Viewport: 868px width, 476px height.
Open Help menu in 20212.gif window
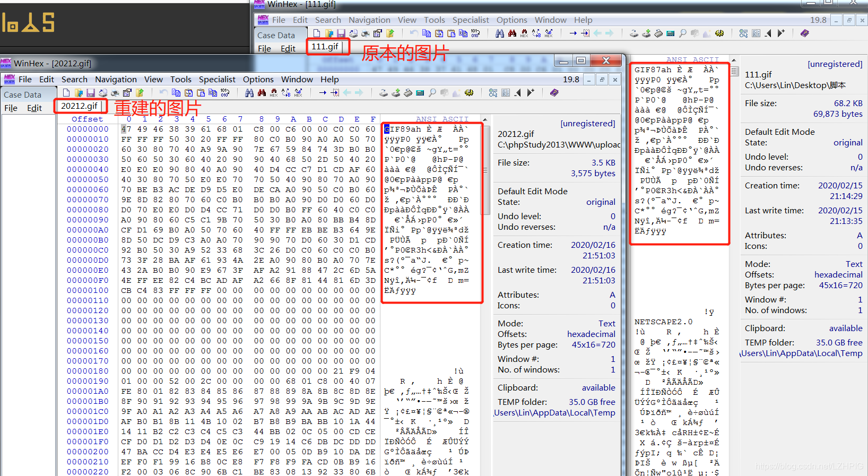[x=329, y=80]
